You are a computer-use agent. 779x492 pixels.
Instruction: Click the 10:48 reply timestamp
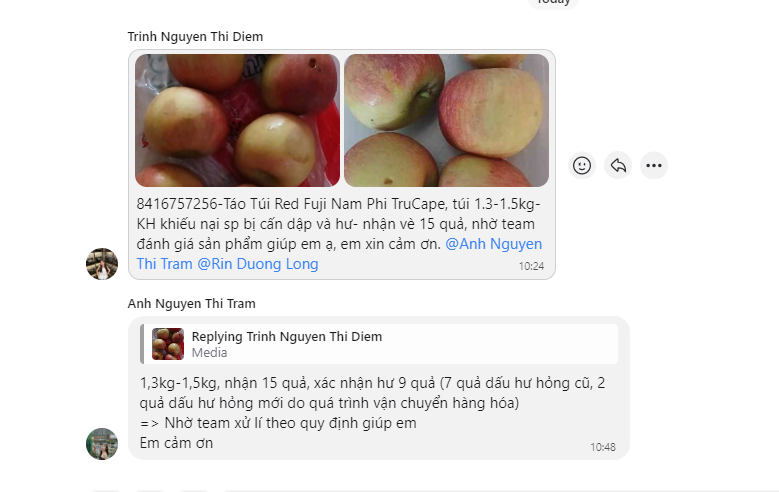click(603, 447)
